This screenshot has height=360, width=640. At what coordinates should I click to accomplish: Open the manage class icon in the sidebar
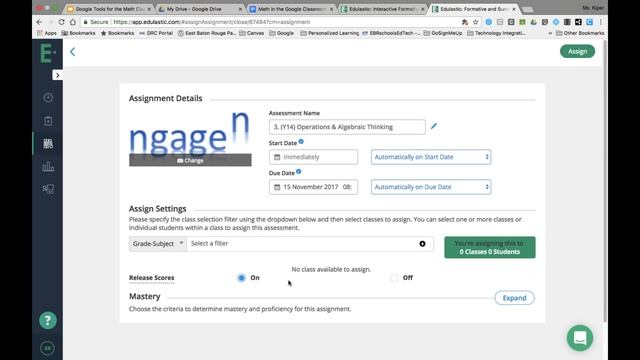[48, 189]
